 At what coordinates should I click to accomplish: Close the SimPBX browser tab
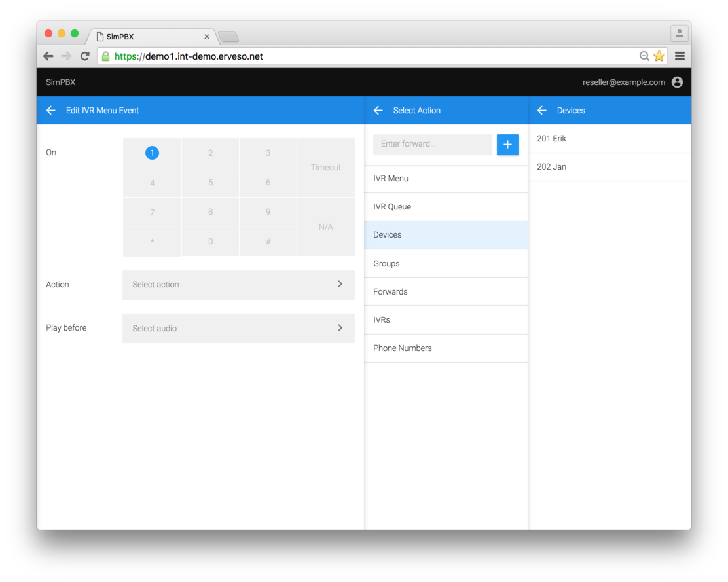[207, 37]
